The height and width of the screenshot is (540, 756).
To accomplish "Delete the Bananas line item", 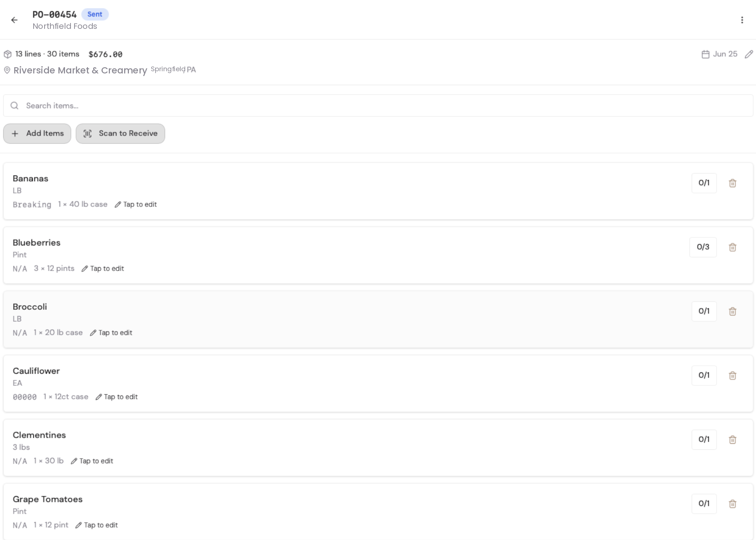I will coord(732,183).
